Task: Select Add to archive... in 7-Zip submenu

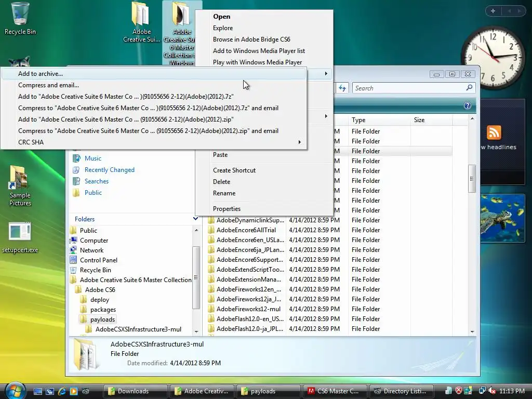Action: click(154, 74)
